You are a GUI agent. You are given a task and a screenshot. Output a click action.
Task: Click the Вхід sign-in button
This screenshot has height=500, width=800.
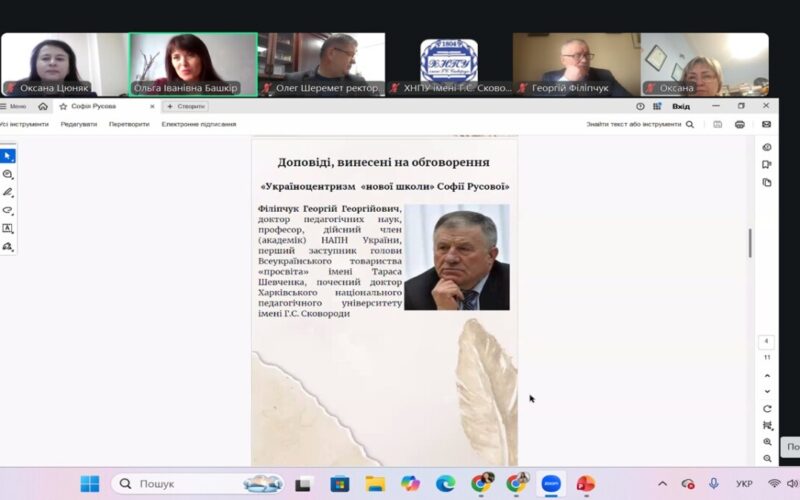[681, 106]
